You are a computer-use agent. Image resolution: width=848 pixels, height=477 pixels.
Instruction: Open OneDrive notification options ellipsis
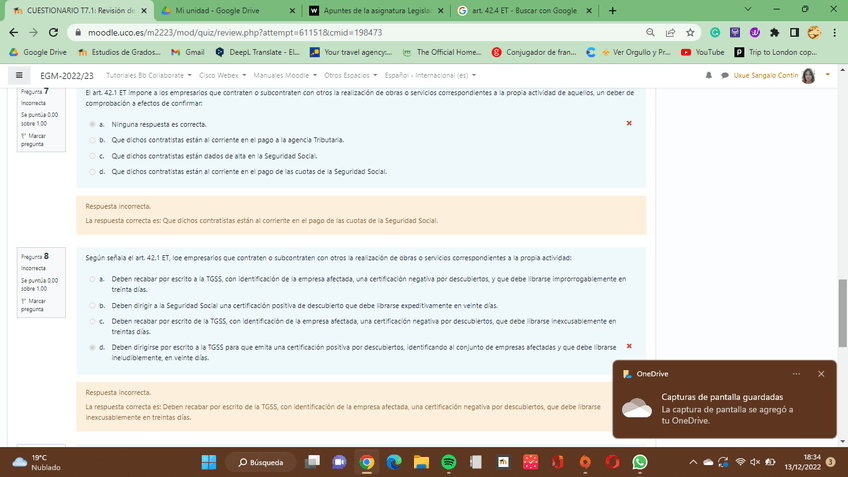click(796, 374)
